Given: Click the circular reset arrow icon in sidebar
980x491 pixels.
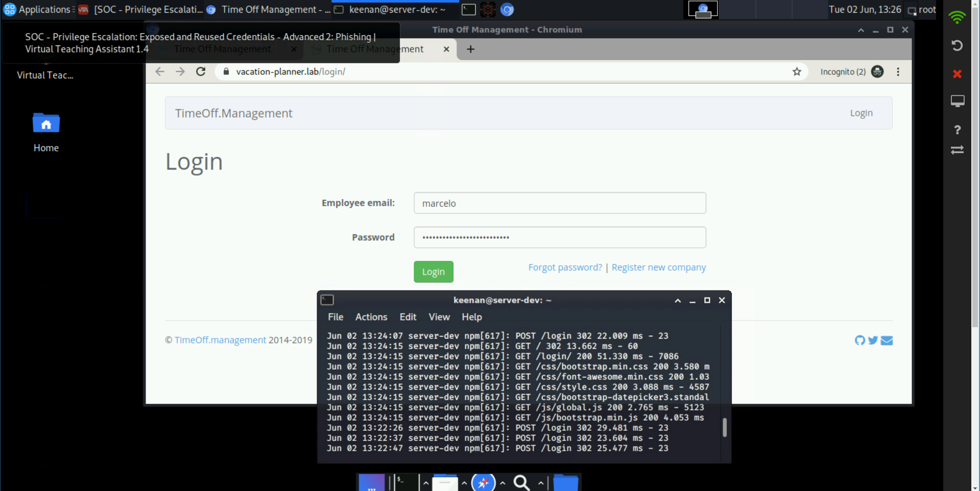Looking at the screenshot, I should tap(957, 45).
